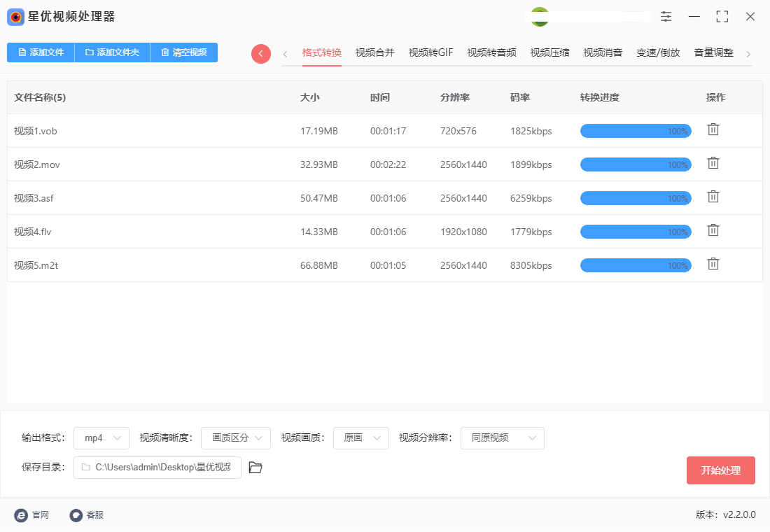The height and width of the screenshot is (532, 770).
Task: Expand the 视频画质 dropdown
Action: pyautogui.click(x=361, y=438)
